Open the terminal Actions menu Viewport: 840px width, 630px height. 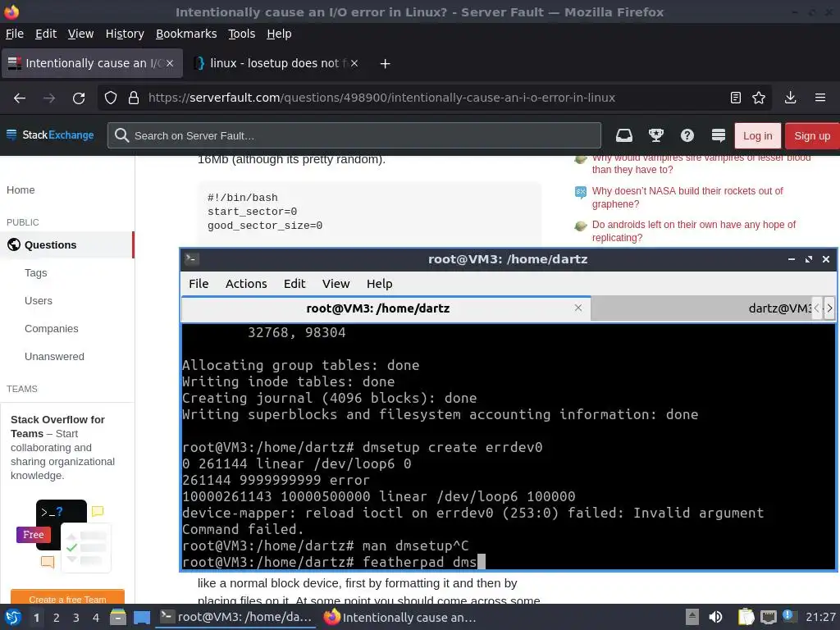pyautogui.click(x=246, y=283)
